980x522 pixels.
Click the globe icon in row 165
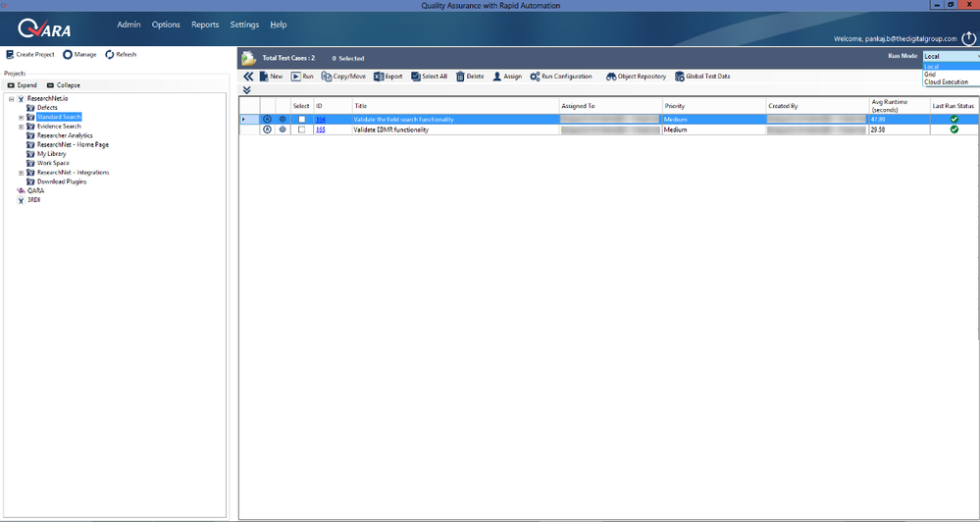point(283,130)
